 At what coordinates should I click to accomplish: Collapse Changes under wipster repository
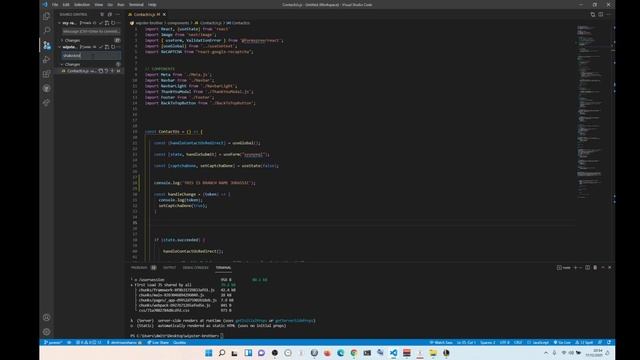(62, 64)
